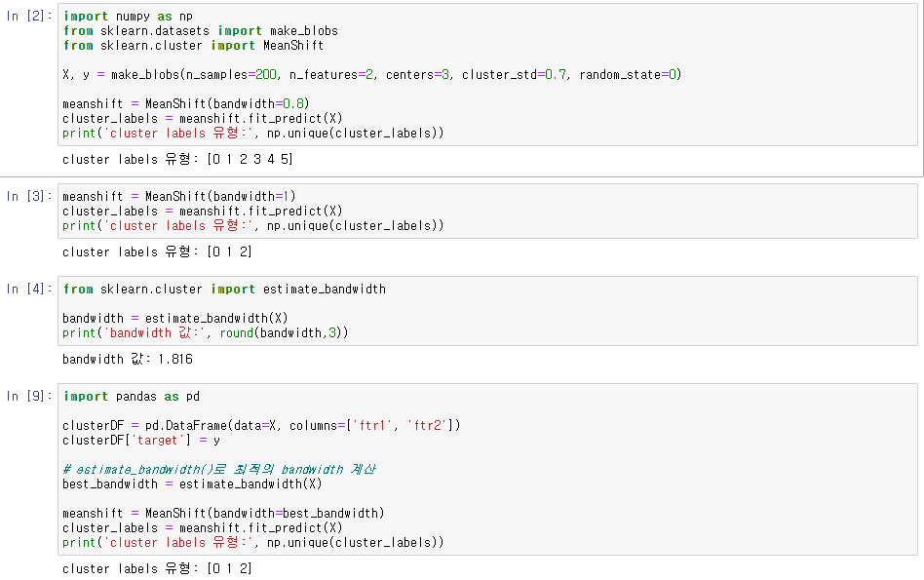Image resolution: width=924 pixels, height=580 pixels.
Task: Click the X, y = make_blobs line
Action: [x=371, y=75]
